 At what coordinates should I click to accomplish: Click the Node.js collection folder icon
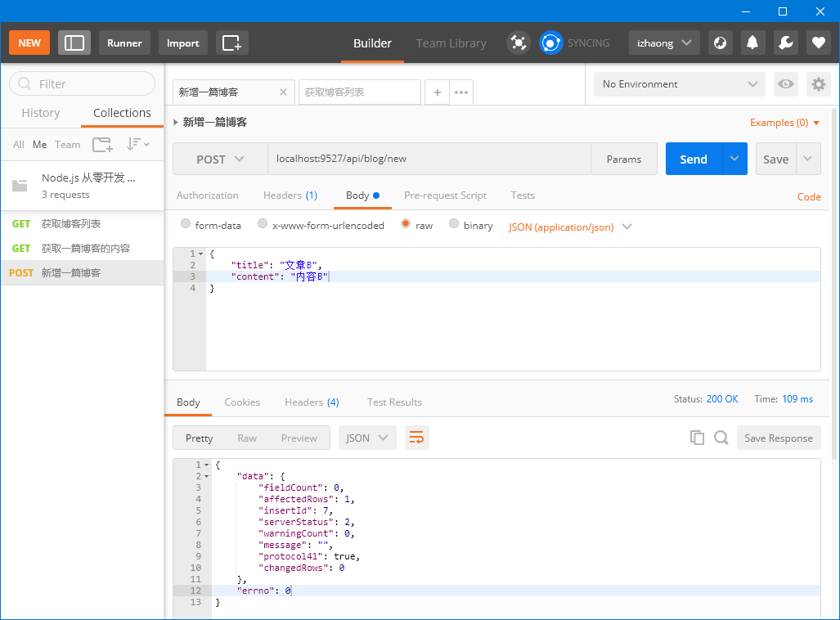[x=20, y=186]
